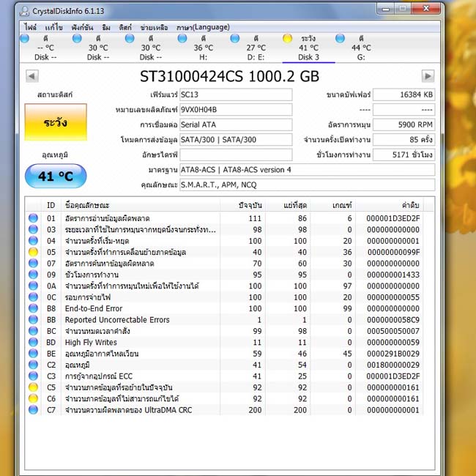Select the D: E: drive status orb
The height and width of the screenshot is (476, 476).
[234, 38]
